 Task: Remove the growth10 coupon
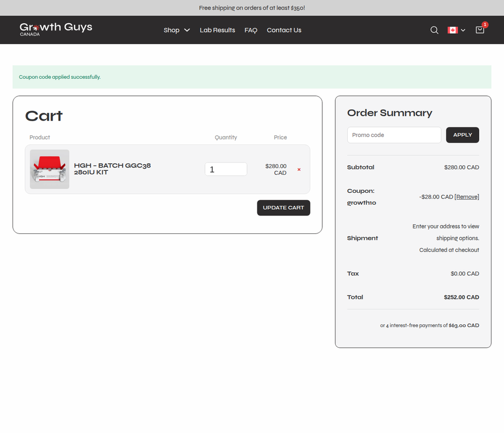tap(467, 197)
